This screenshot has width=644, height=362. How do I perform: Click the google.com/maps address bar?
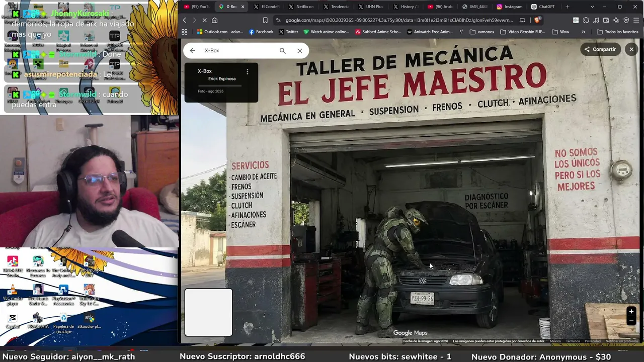pos(399,20)
